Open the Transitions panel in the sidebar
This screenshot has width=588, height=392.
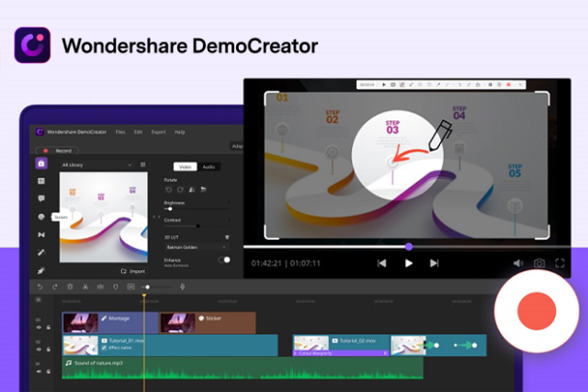41,234
